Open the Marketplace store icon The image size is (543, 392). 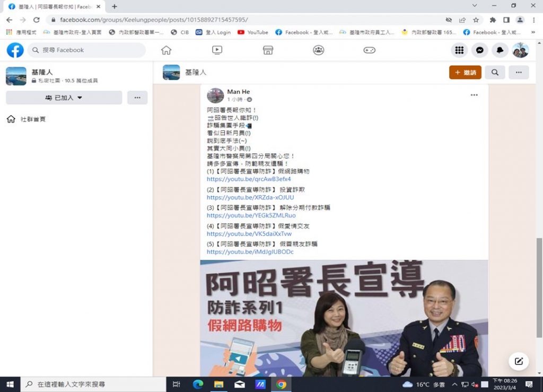[268, 50]
